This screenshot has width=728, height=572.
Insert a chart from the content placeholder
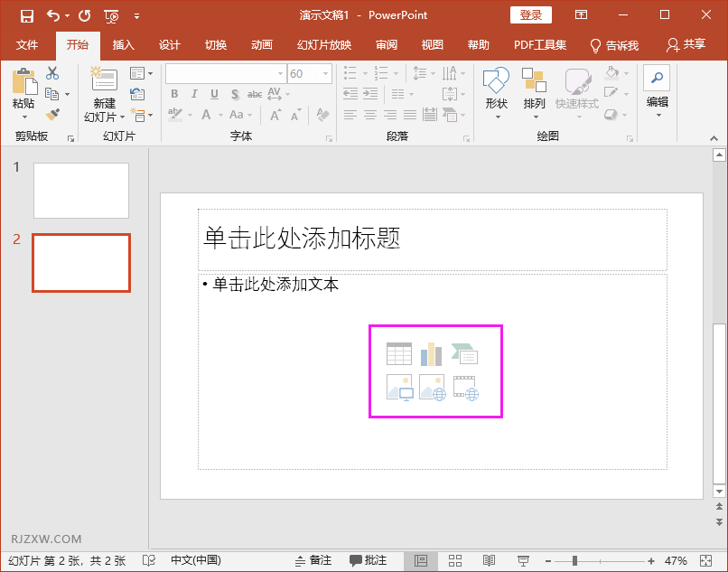click(432, 353)
